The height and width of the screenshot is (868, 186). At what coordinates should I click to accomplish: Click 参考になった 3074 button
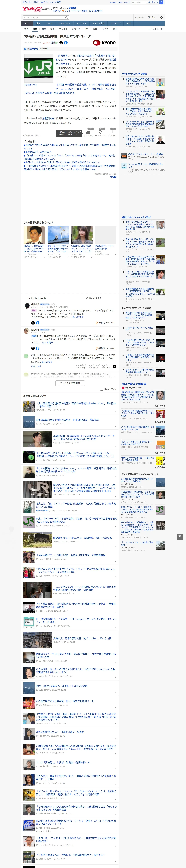click(x=105, y=348)
